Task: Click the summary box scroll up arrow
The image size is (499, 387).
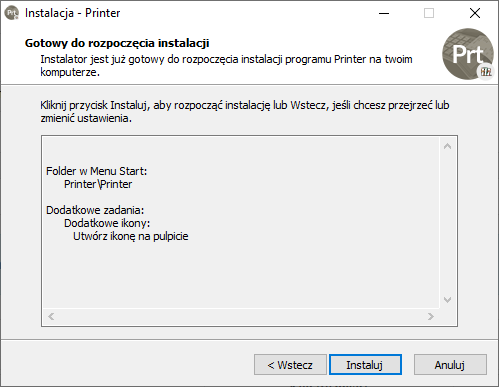Action: click(447, 146)
